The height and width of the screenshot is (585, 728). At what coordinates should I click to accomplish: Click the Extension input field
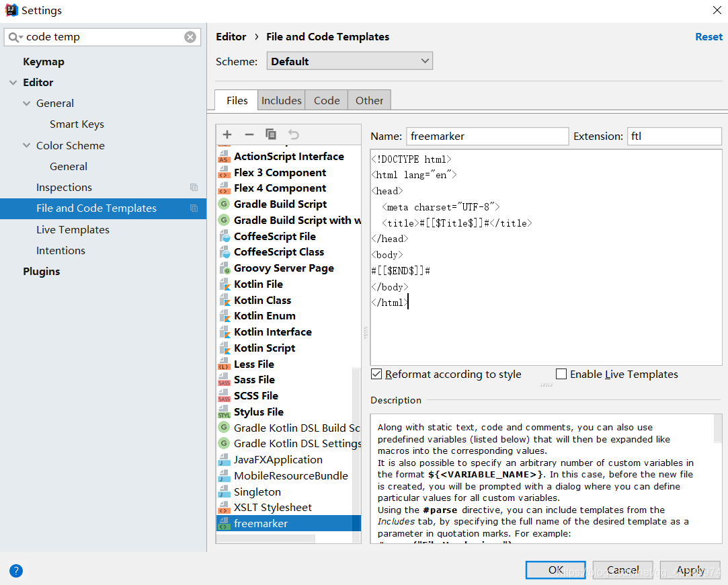[x=675, y=136]
